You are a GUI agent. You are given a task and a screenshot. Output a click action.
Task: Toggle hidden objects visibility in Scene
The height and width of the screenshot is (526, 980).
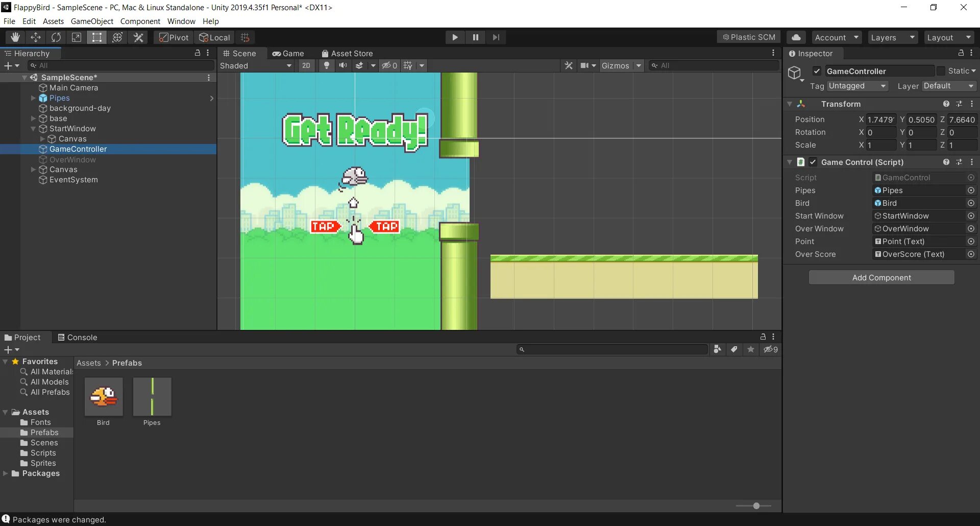pyautogui.click(x=389, y=65)
